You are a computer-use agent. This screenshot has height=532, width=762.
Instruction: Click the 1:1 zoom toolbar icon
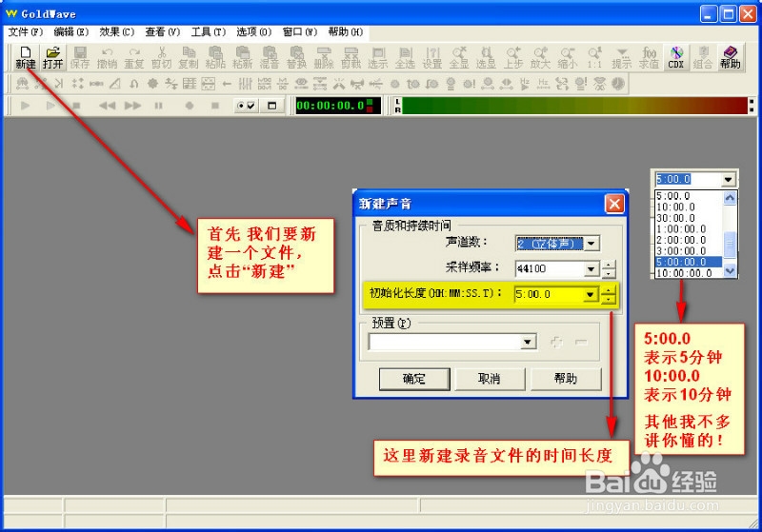(594, 57)
